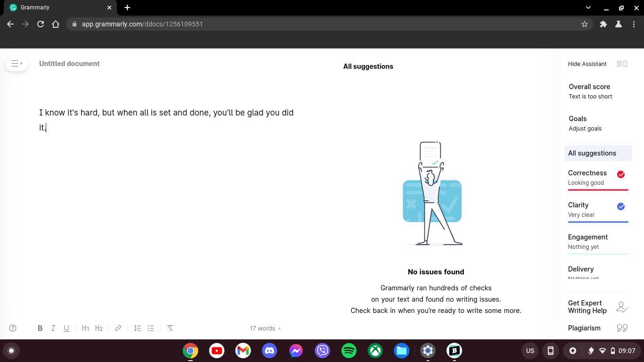Click the Clarity blue checkmark icon
This screenshot has width=644, height=362.
point(621,206)
